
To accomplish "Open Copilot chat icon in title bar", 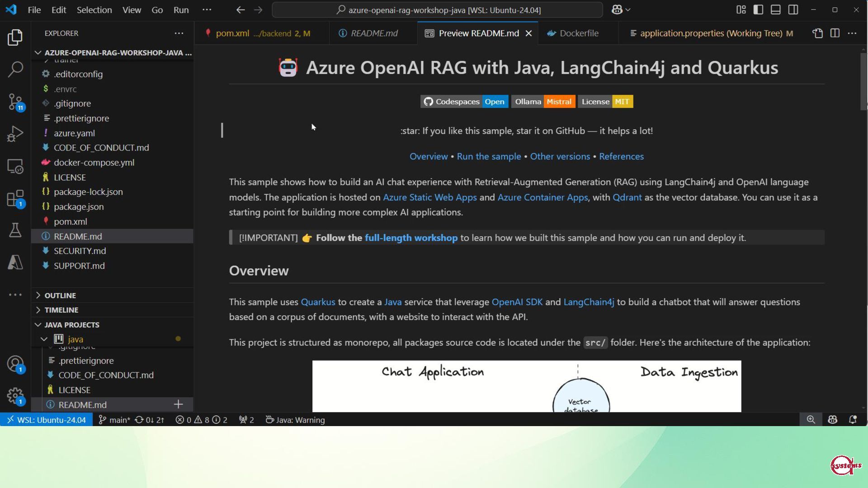I will pos(617,10).
